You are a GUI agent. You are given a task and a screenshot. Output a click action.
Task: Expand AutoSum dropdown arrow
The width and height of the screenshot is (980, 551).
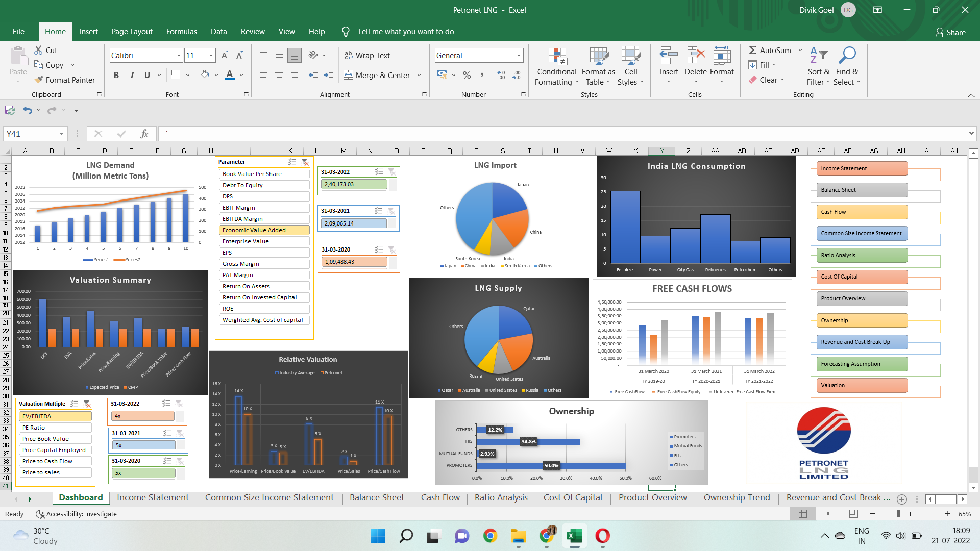(800, 50)
